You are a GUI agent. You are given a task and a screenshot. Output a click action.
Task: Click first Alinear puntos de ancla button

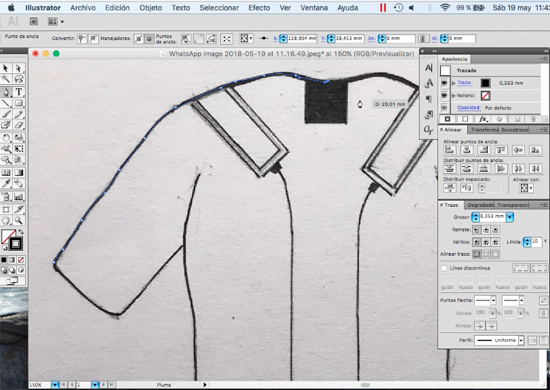tap(450, 150)
